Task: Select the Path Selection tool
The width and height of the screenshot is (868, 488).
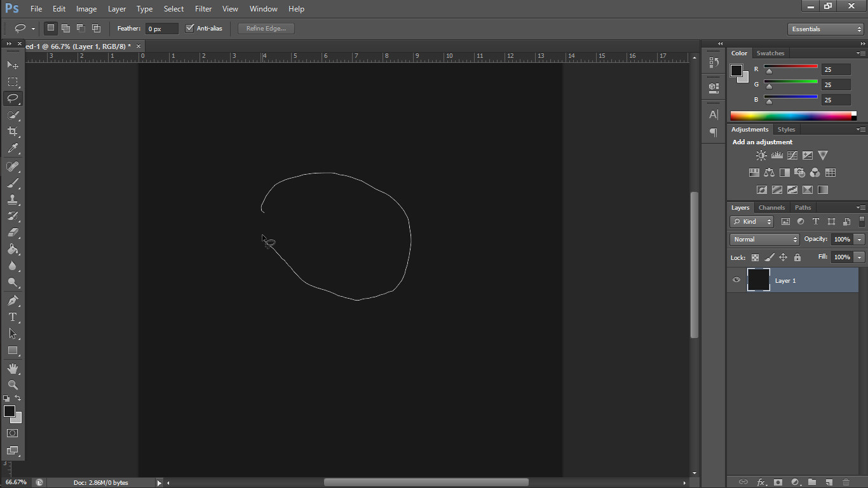Action: click(x=13, y=334)
